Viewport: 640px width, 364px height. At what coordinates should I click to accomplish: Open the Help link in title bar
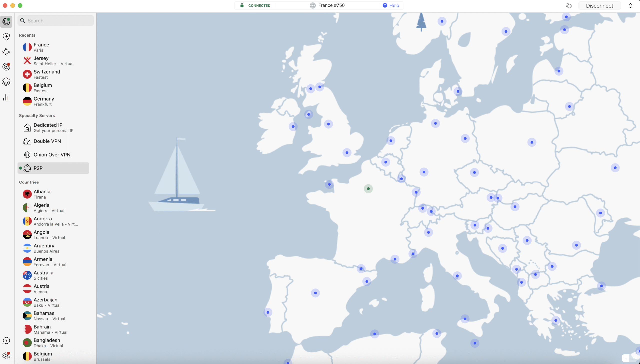click(391, 5)
